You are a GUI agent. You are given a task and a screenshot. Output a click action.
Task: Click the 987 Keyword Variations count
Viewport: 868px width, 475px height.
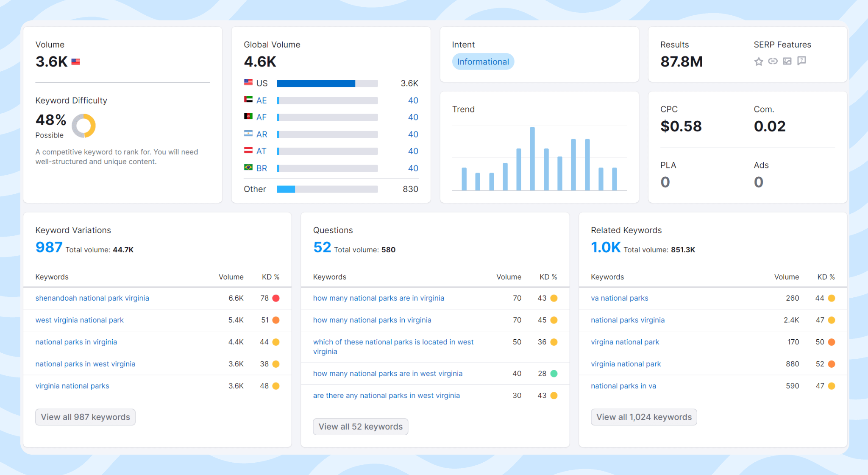pos(49,247)
